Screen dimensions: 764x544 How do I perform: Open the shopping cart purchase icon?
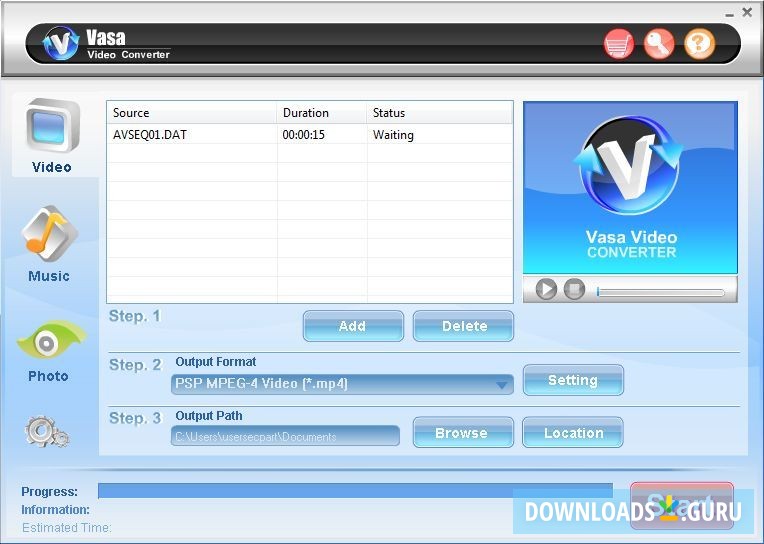click(x=619, y=44)
